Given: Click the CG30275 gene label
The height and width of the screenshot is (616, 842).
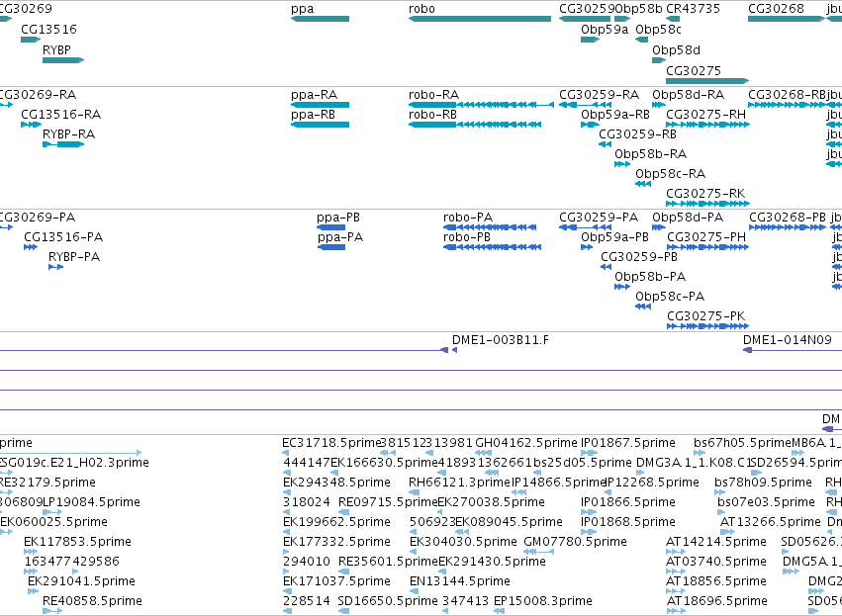Looking at the screenshot, I should coord(694,71).
